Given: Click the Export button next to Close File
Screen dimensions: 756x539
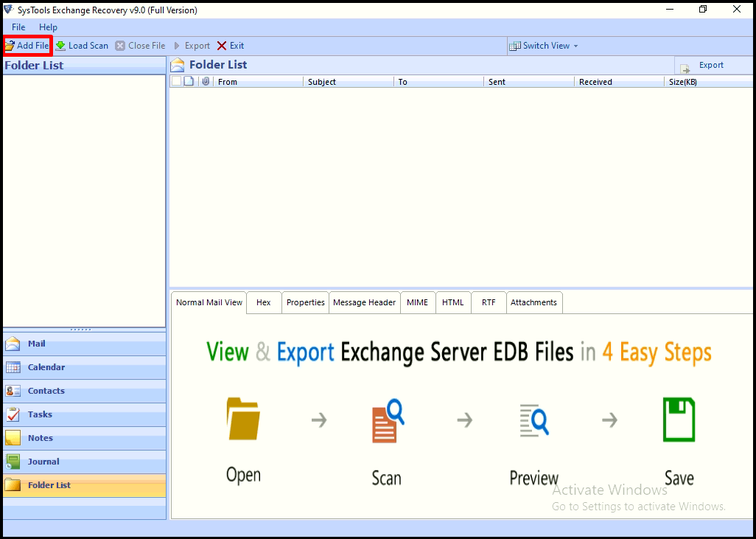Looking at the screenshot, I should click(192, 46).
